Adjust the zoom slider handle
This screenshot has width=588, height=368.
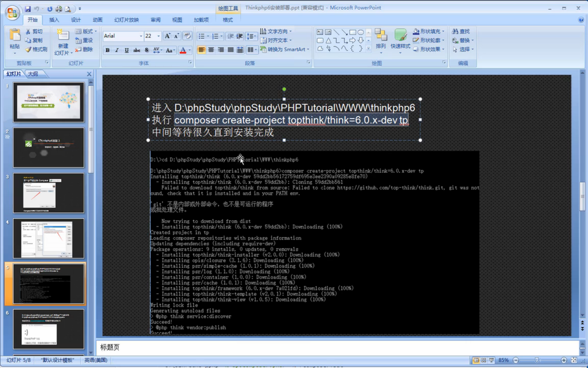coord(537,360)
